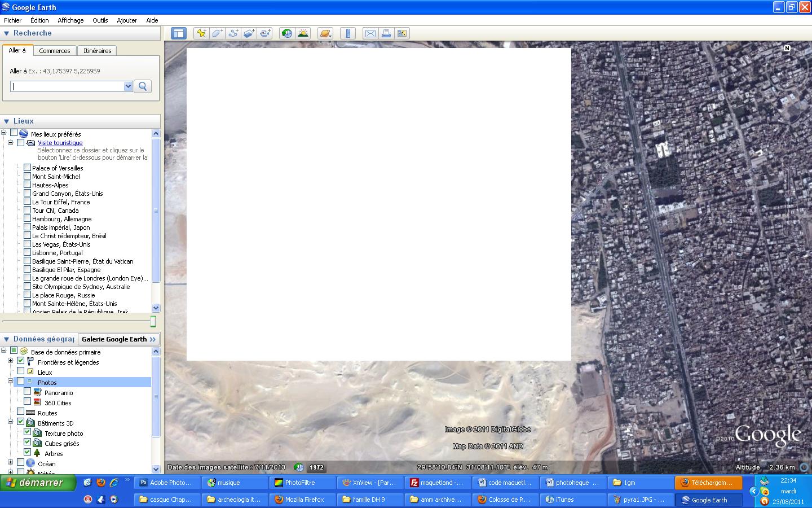This screenshot has width=812, height=508.
Task: Open Adobe Photoshop from the taskbar
Action: [x=167, y=483]
